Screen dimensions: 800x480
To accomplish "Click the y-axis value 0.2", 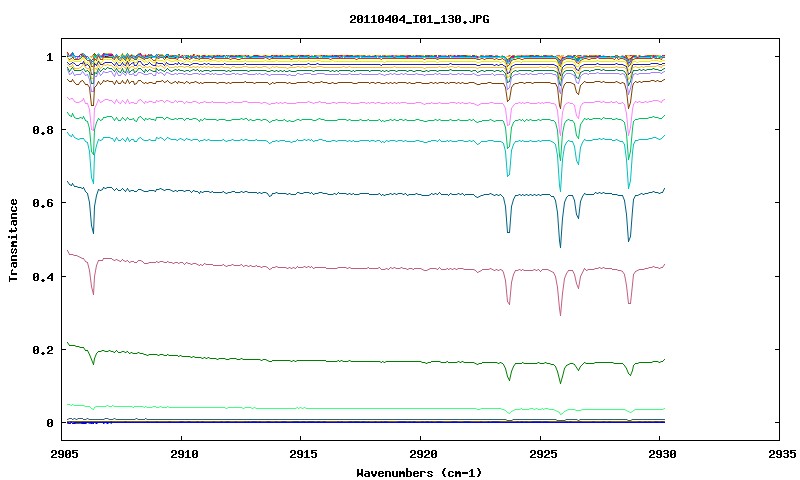I will point(43,350).
